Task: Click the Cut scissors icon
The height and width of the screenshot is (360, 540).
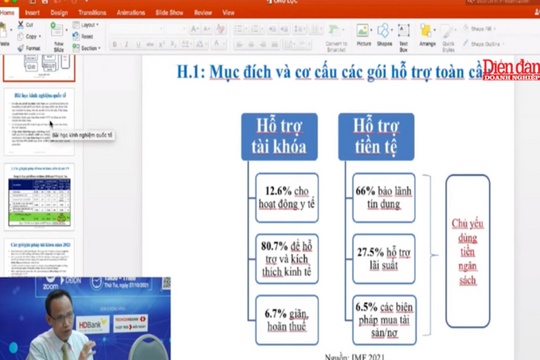Action: click(x=21, y=25)
